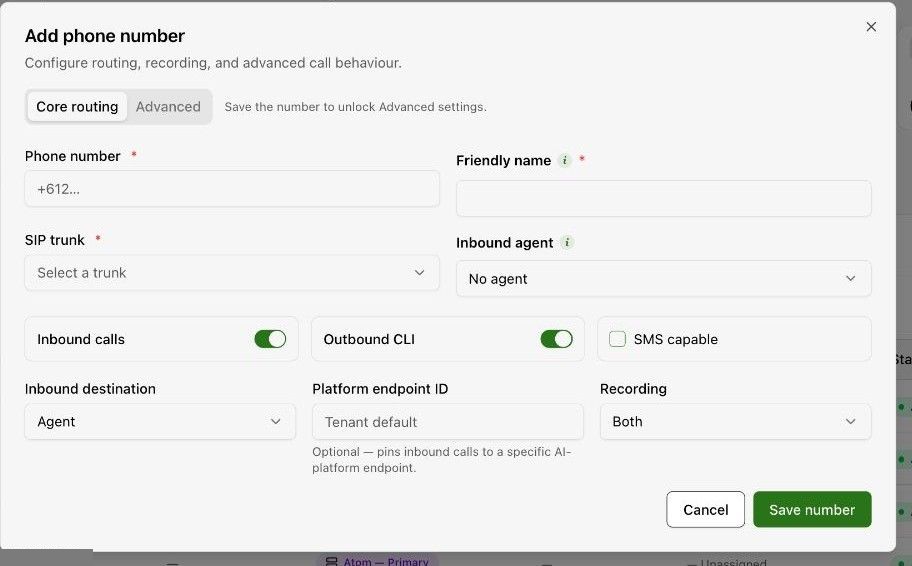Click the 'Add phone number' heading
This screenshot has width=912, height=566.
(105, 36)
